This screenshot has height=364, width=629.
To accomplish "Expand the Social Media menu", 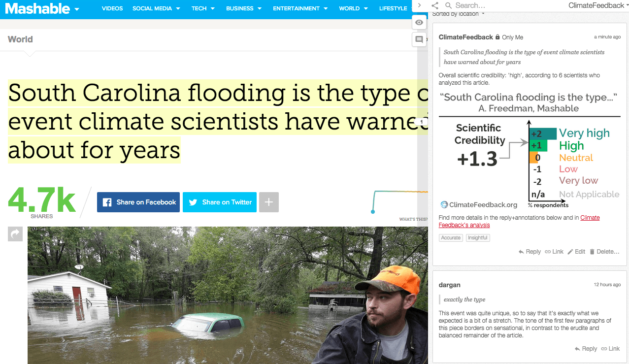I will 156,8.
